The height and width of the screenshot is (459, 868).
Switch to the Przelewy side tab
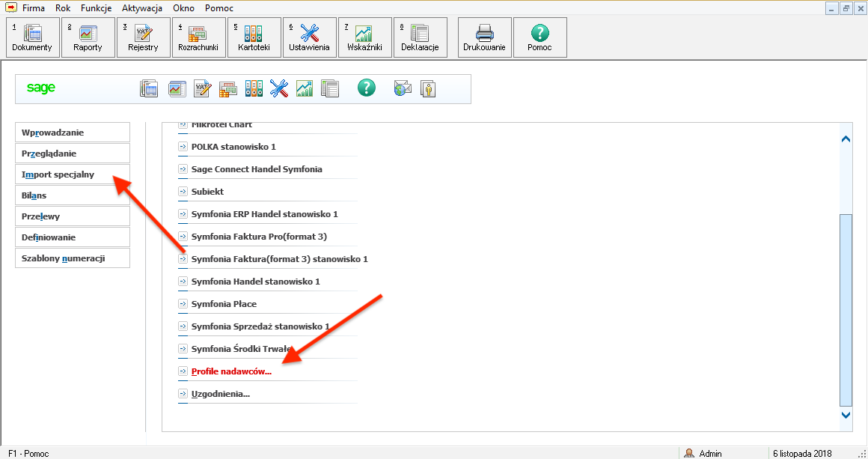73,216
